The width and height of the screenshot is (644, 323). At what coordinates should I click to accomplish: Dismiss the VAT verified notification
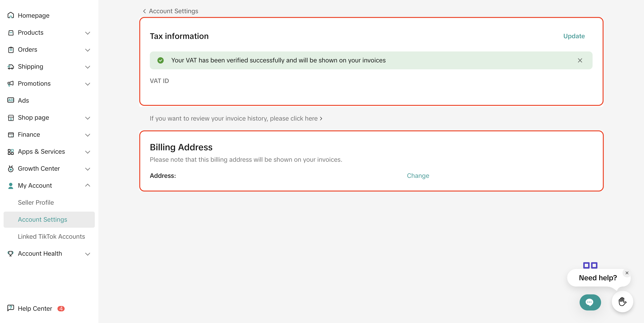click(x=580, y=60)
